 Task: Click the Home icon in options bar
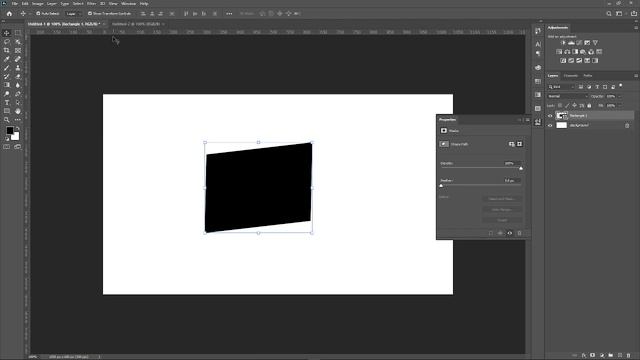tap(9, 13)
